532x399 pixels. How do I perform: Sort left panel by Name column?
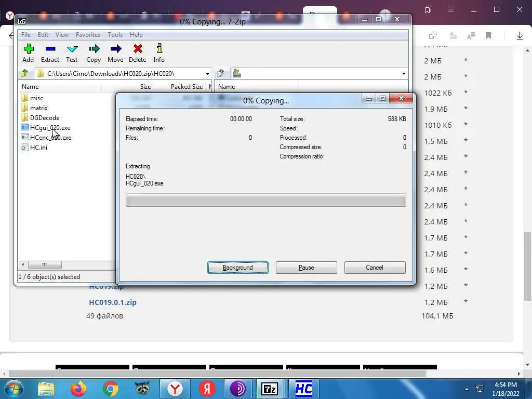pyautogui.click(x=60, y=87)
